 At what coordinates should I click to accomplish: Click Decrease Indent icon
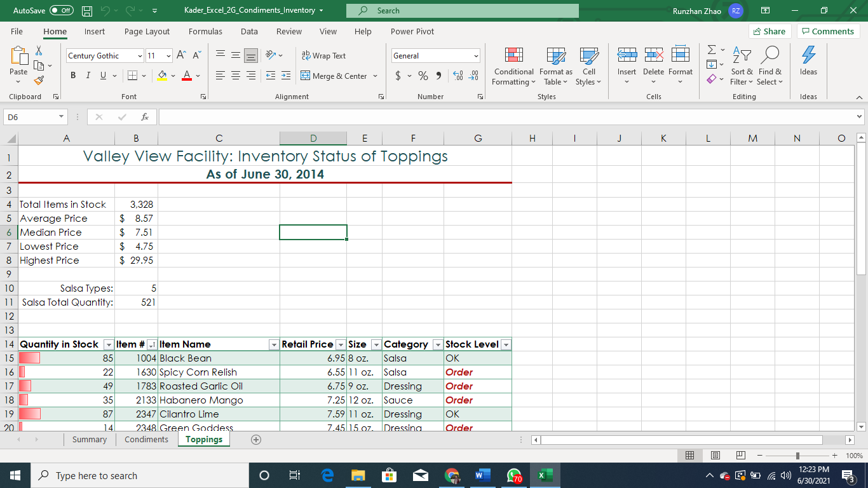(x=270, y=76)
